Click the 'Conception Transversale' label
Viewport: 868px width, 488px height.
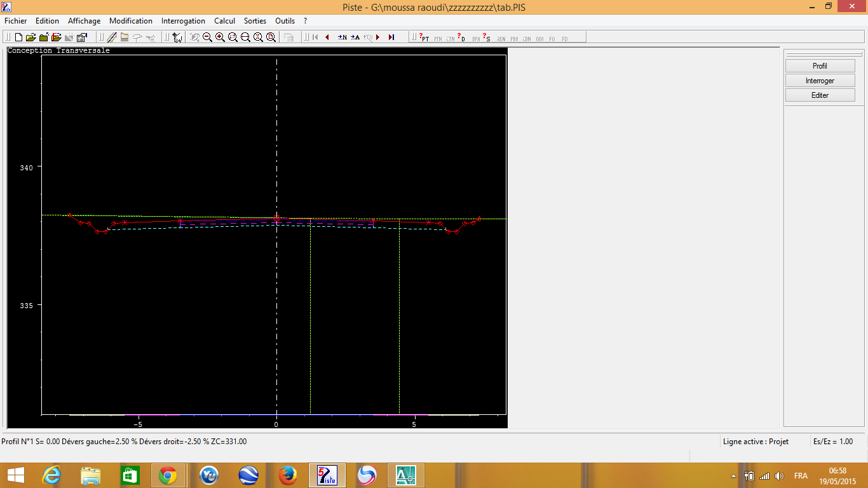point(58,50)
